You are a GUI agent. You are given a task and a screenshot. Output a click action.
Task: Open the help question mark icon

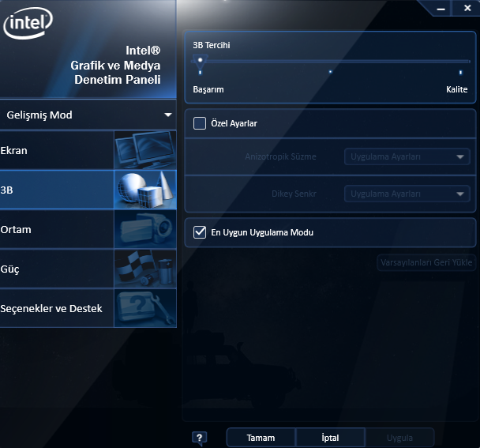[199, 438]
